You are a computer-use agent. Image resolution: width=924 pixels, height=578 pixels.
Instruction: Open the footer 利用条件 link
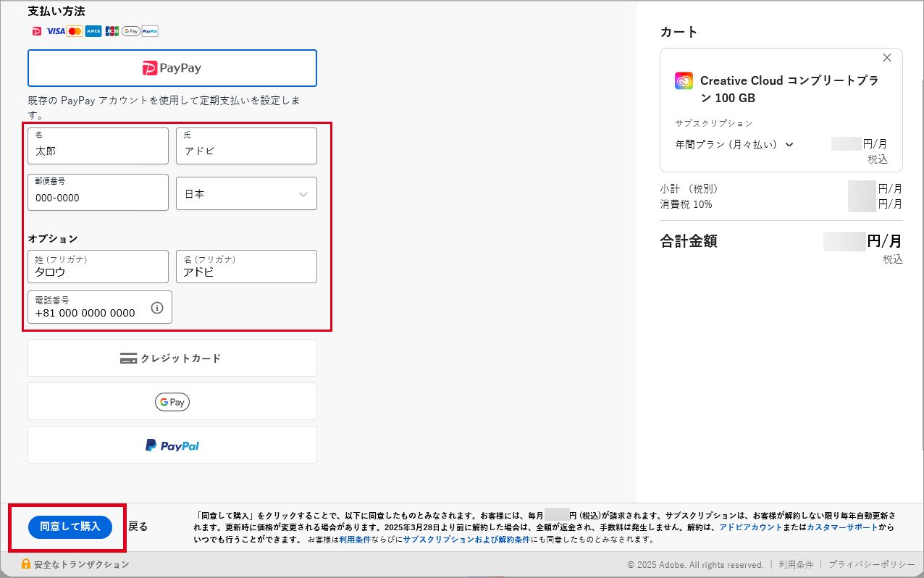coord(796,564)
